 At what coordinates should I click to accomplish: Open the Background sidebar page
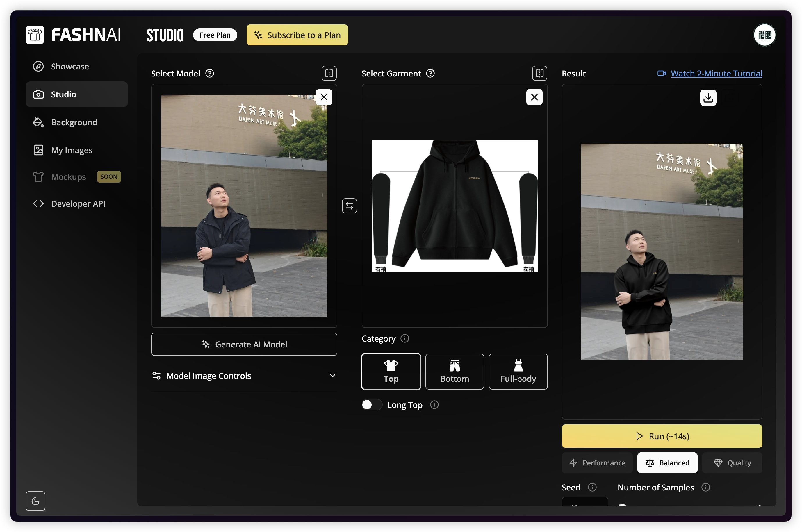(74, 122)
